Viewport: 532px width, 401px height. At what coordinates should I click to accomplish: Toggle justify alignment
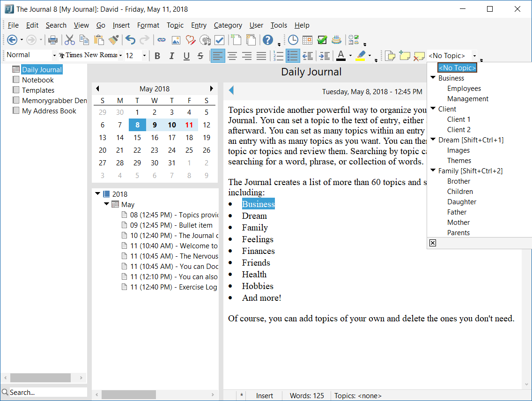[261, 56]
